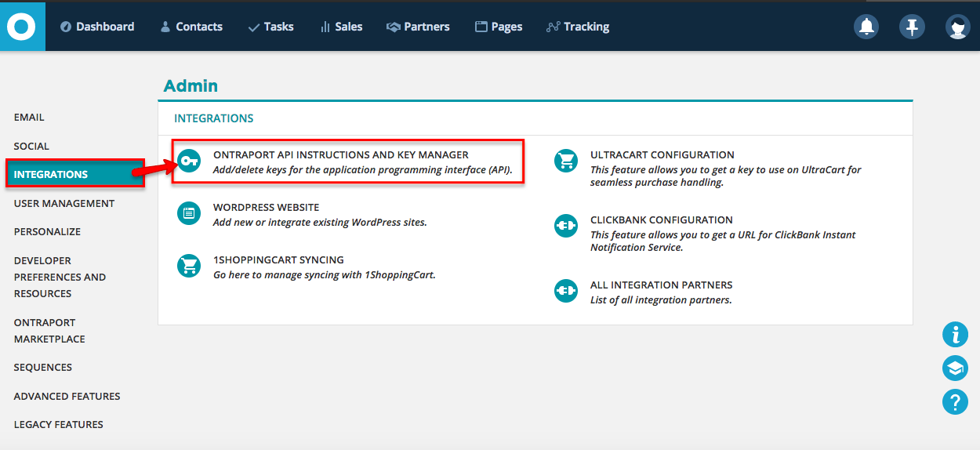
Task: Select INTEGRATIONS in admin sidebar
Action: pyautogui.click(x=75, y=174)
